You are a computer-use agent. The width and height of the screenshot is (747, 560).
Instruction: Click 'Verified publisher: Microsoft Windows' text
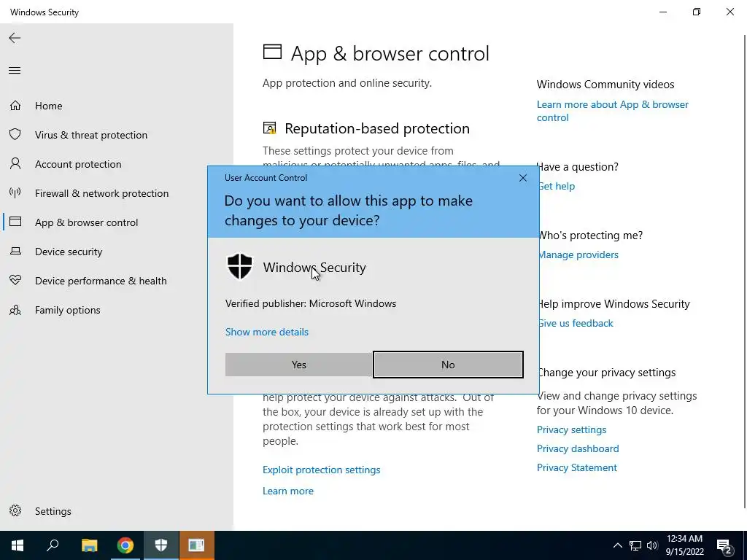click(x=311, y=304)
